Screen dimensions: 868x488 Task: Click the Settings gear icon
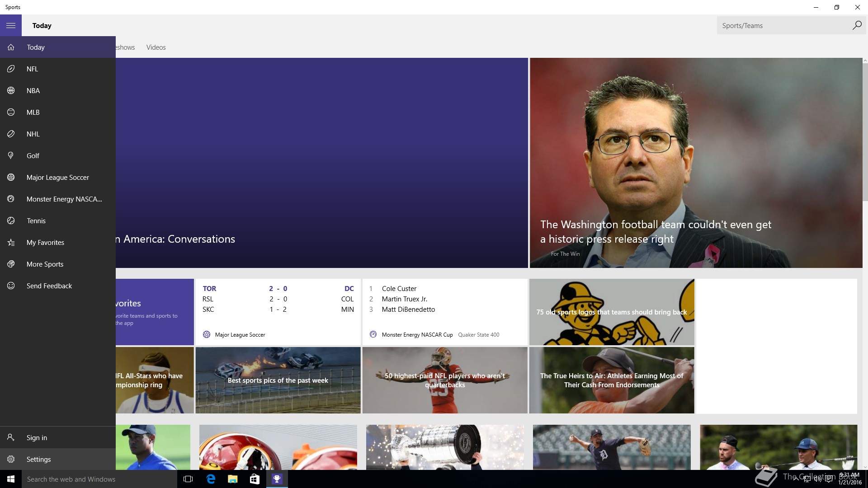pos(11,459)
